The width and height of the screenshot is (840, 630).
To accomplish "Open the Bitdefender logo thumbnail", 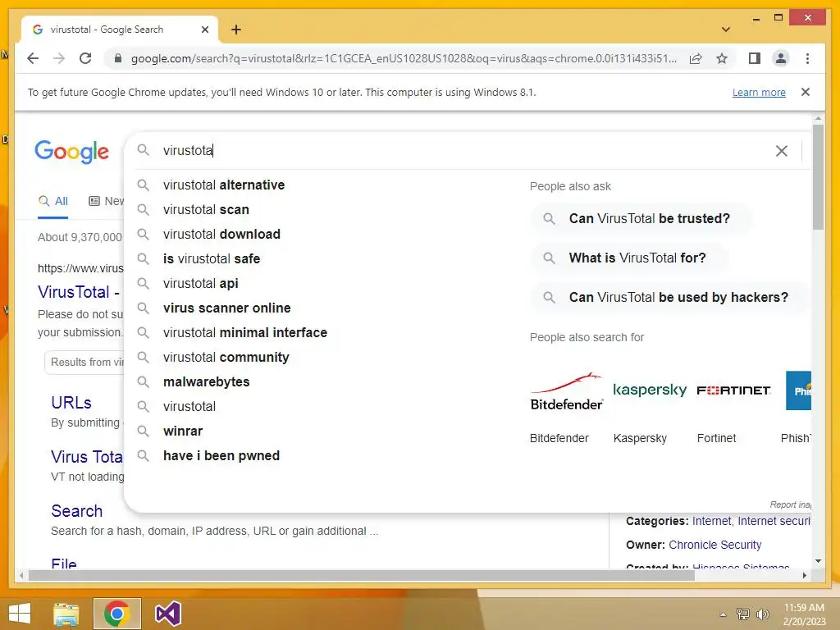I will (x=567, y=391).
